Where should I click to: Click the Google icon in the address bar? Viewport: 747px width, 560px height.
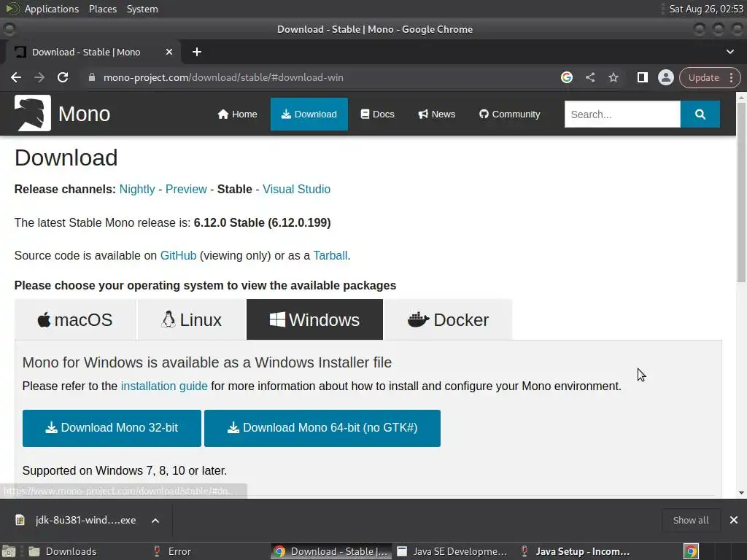[566, 77]
